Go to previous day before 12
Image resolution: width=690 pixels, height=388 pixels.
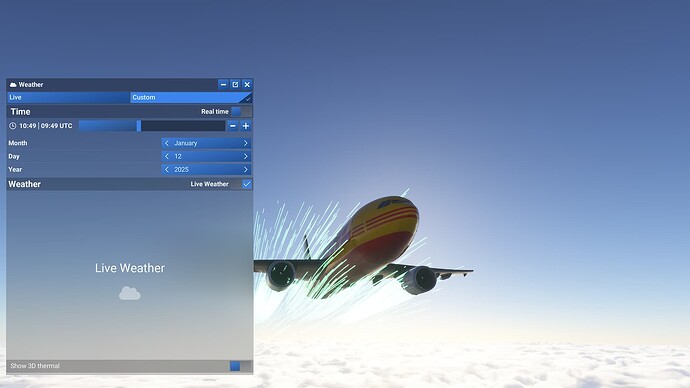click(167, 156)
